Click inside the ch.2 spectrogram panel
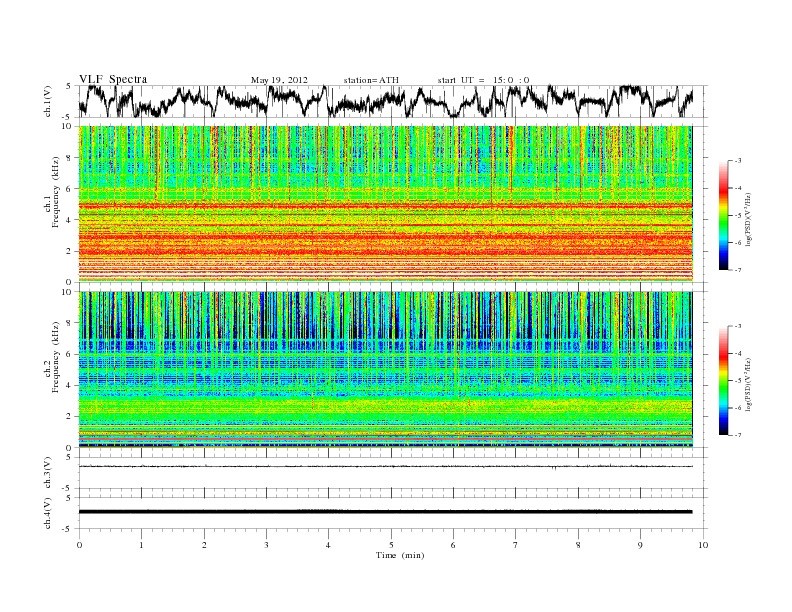Image resolution: width=792 pixels, height=612 pixels. [x=385, y=369]
